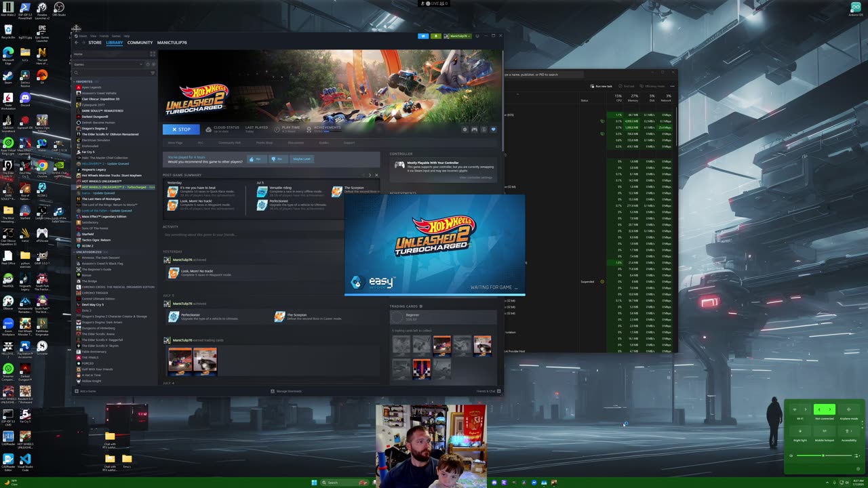868x488 pixels.
Task: Open the Windows Start button
Action: pyautogui.click(x=314, y=483)
